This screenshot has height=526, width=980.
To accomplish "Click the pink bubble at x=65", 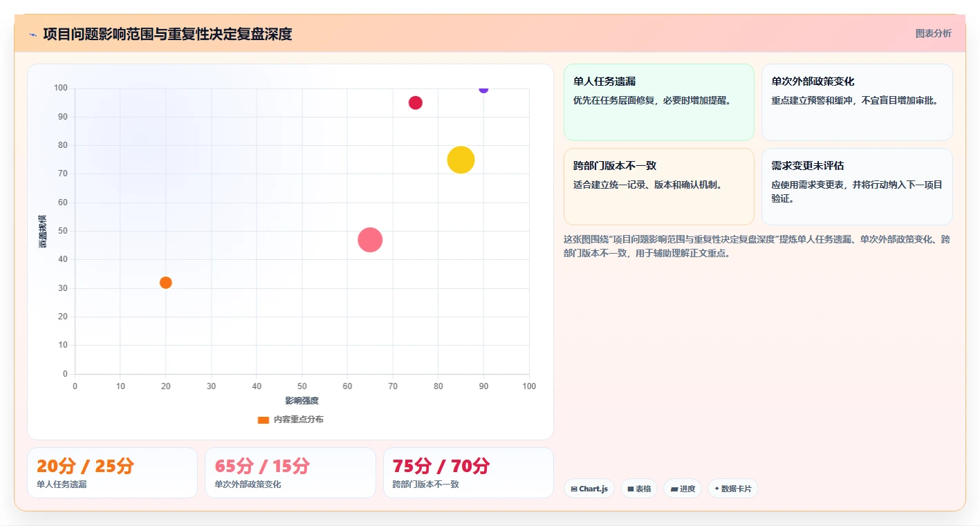I will [x=370, y=240].
